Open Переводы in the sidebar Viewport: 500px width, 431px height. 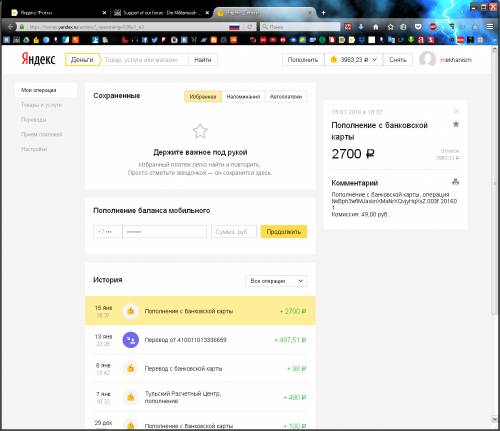(x=34, y=120)
